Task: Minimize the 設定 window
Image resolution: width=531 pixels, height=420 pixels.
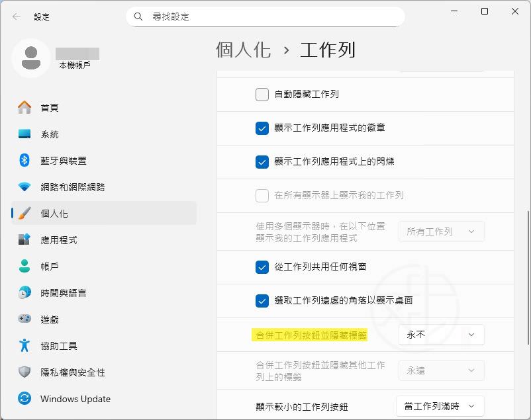Action: [x=454, y=11]
